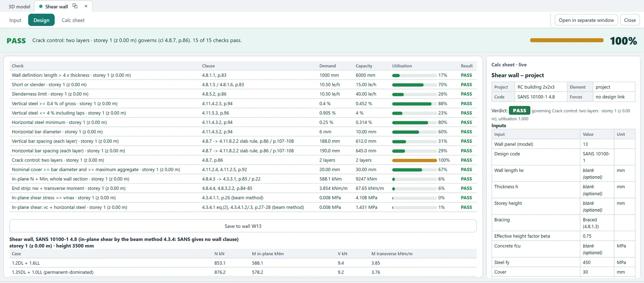Click the value 13 for Wall panel (model)
644x283 pixels.
pos(597,144)
